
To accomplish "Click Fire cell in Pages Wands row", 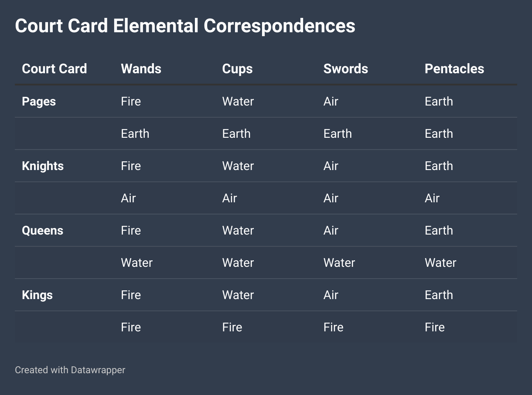I will tap(131, 102).
